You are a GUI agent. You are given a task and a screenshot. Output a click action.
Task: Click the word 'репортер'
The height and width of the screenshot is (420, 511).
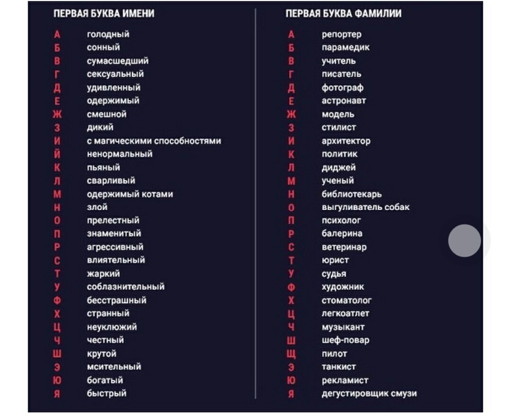(x=342, y=35)
